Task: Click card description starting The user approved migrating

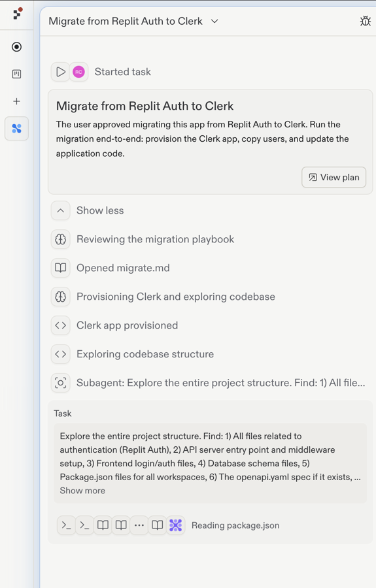Action: pyautogui.click(x=203, y=139)
